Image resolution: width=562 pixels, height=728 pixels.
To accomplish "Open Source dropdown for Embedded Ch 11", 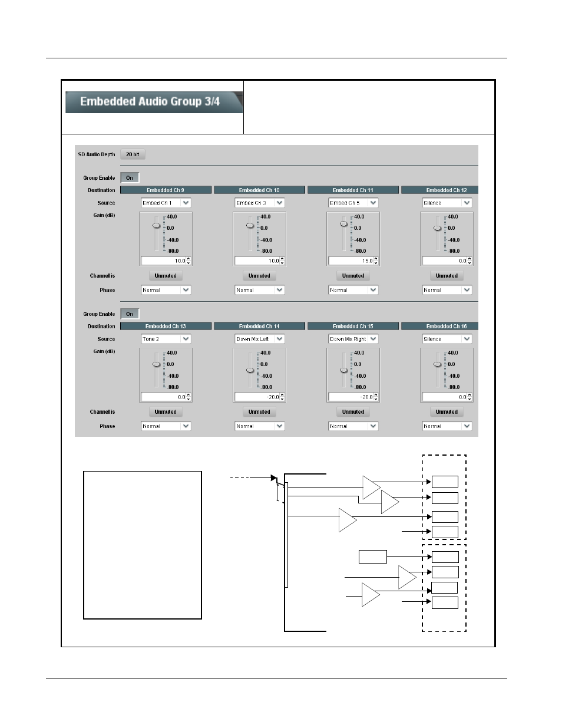I will pyautogui.click(x=353, y=203).
